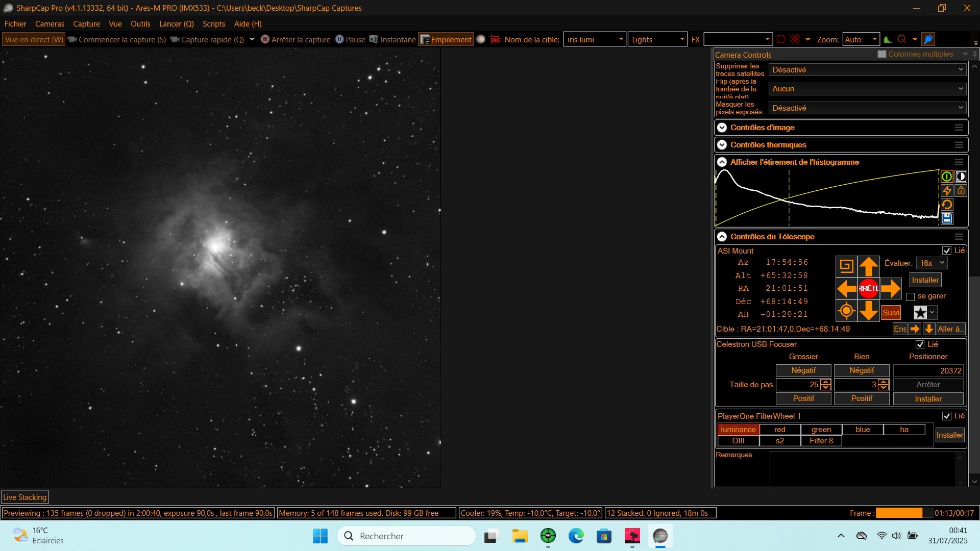Click the crosshair target icon in telescope controls
This screenshot has width=980, height=551.
tap(846, 310)
